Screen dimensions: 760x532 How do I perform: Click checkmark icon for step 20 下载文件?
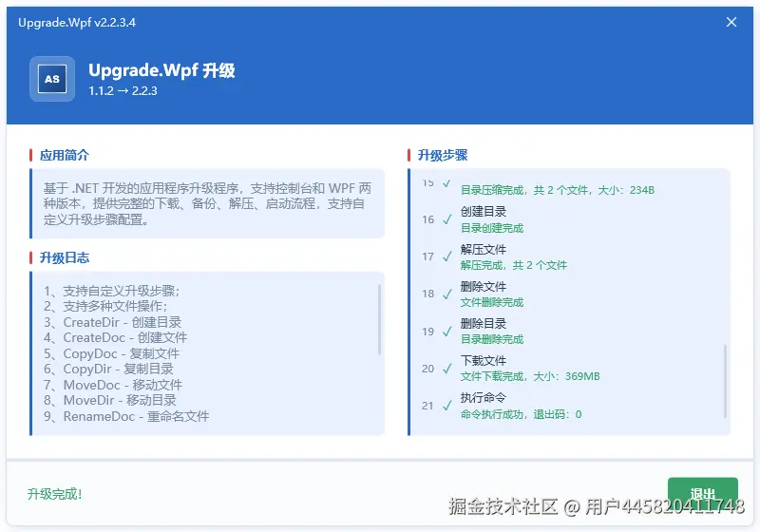point(446,369)
